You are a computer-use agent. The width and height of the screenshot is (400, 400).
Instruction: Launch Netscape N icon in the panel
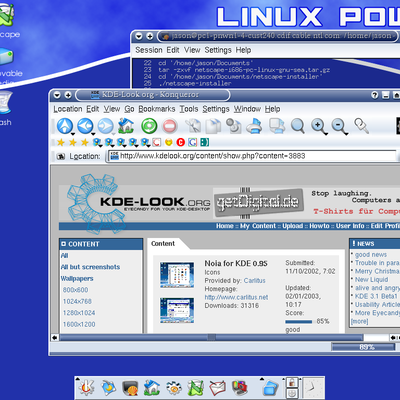pos(195,388)
